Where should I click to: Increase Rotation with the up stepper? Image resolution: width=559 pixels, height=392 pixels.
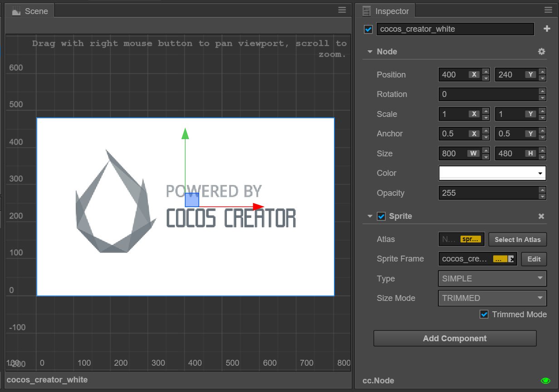(x=542, y=91)
